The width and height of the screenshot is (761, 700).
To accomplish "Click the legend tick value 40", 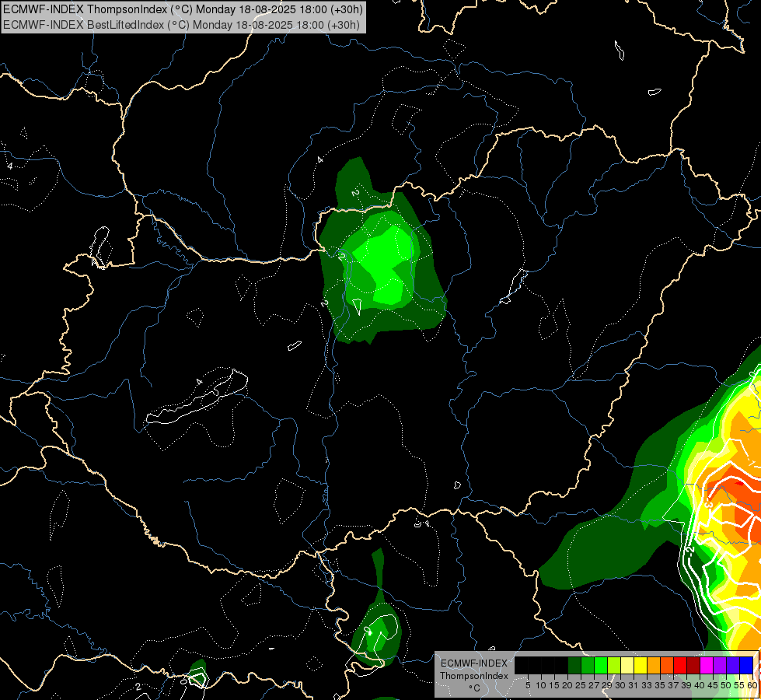I will coord(700,685).
